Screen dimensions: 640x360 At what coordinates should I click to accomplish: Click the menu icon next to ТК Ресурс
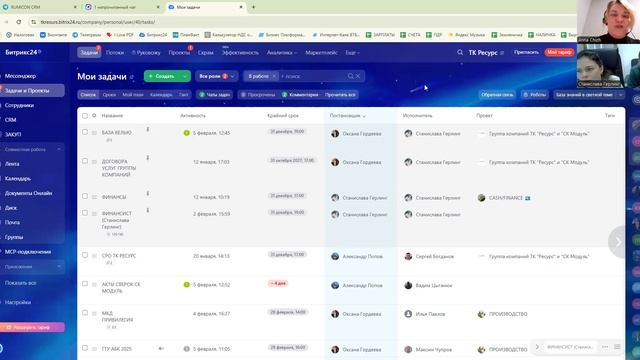point(502,53)
